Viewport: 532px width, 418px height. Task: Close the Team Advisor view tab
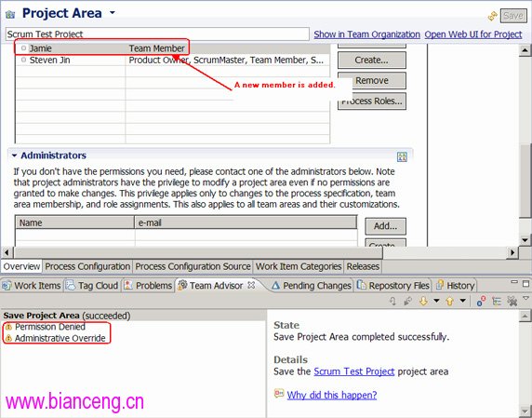pyautogui.click(x=251, y=285)
